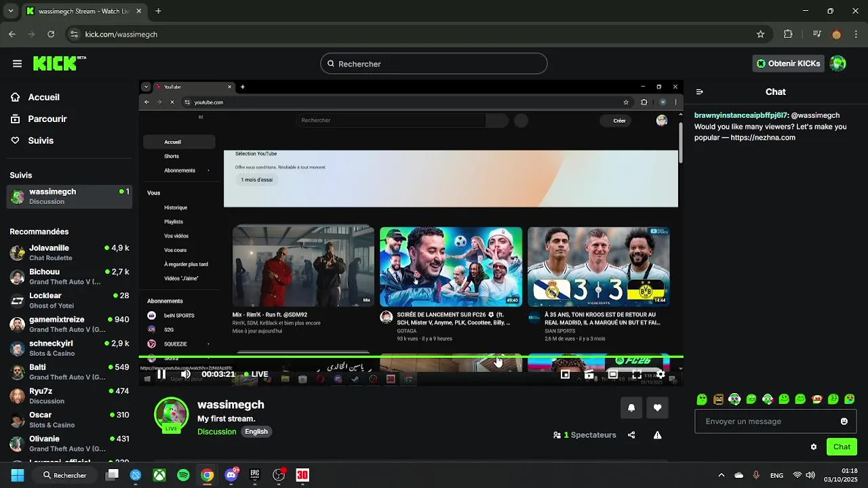Image resolution: width=868 pixels, height=488 pixels.
Task: Mute the stream player volume
Action: tap(186, 374)
